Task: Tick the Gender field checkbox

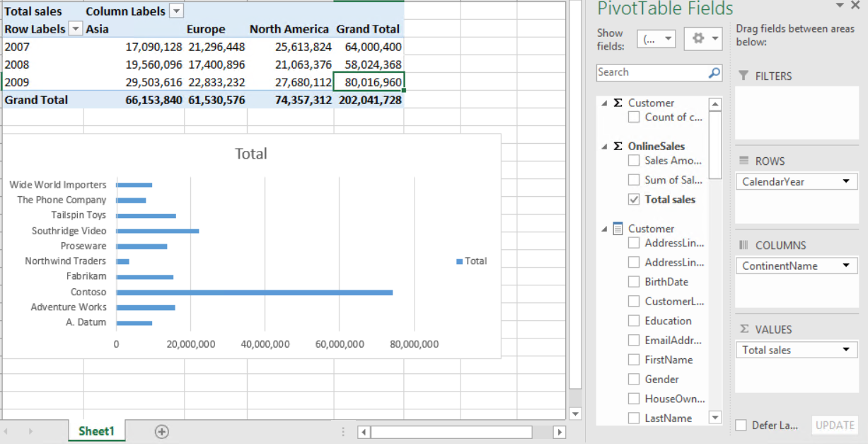Action: click(634, 380)
